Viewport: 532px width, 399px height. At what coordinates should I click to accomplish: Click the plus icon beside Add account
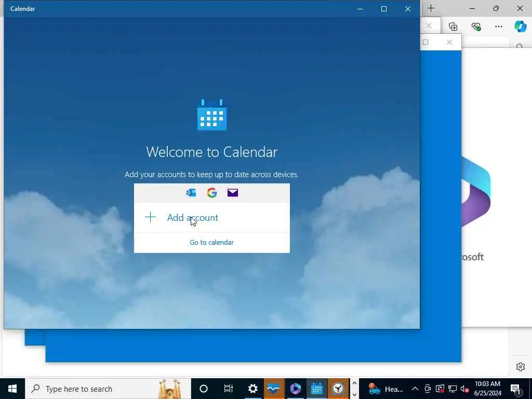pyautogui.click(x=150, y=217)
